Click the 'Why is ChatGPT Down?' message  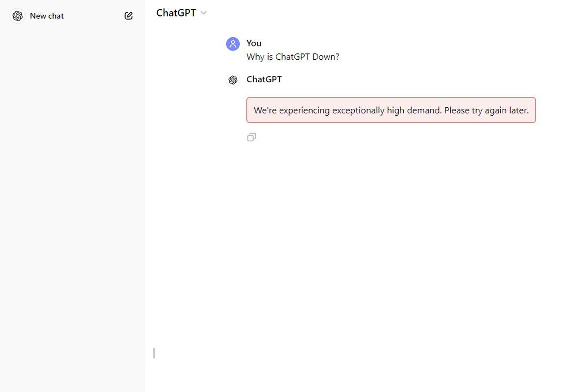(293, 57)
